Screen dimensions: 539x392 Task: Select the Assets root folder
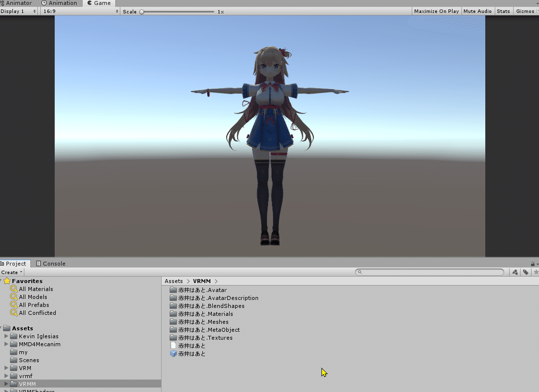click(x=22, y=328)
